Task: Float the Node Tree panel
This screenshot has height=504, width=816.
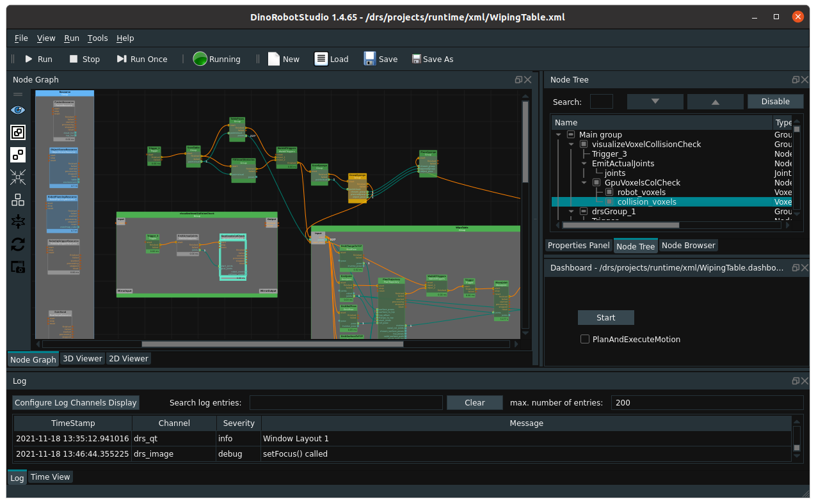Action: pyautogui.click(x=796, y=80)
